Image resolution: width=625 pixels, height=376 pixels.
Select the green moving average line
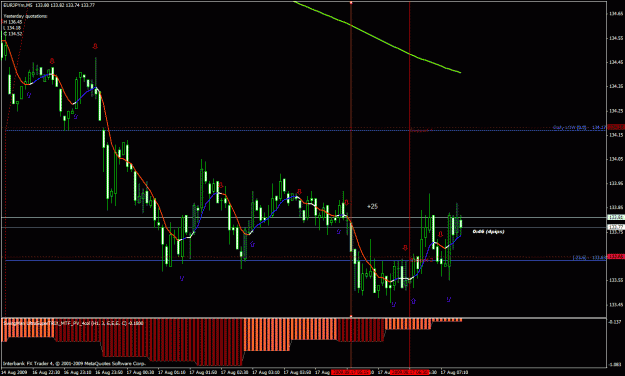pyautogui.click(x=377, y=37)
